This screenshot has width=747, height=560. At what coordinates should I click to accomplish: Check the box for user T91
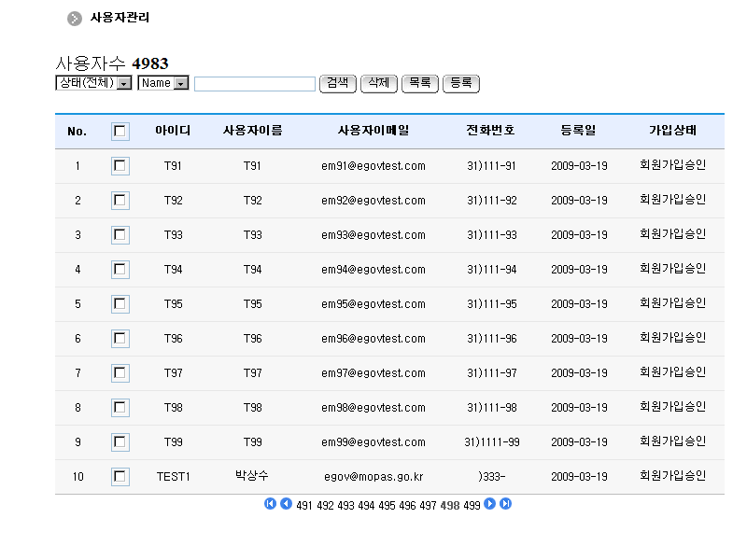coord(120,166)
